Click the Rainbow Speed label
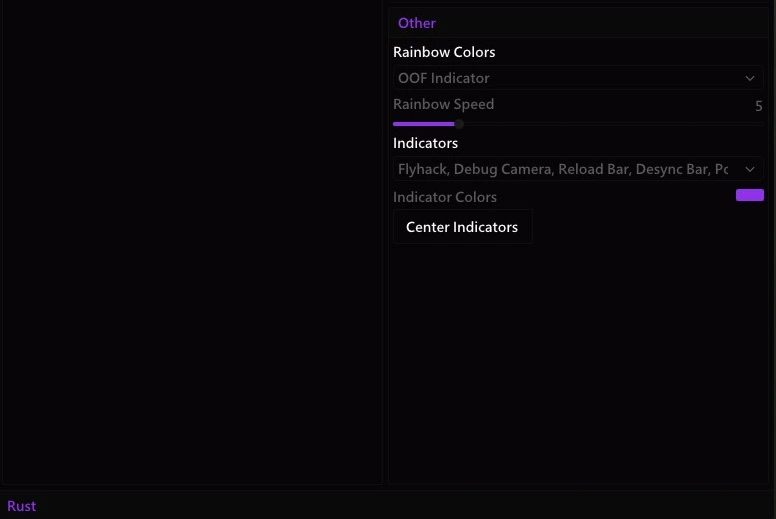 pos(443,104)
